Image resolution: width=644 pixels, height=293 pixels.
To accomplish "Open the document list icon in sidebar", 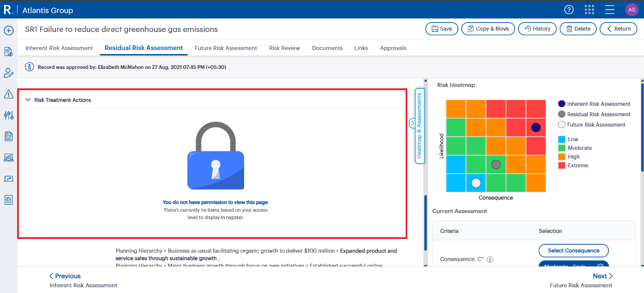I will 9,136.
